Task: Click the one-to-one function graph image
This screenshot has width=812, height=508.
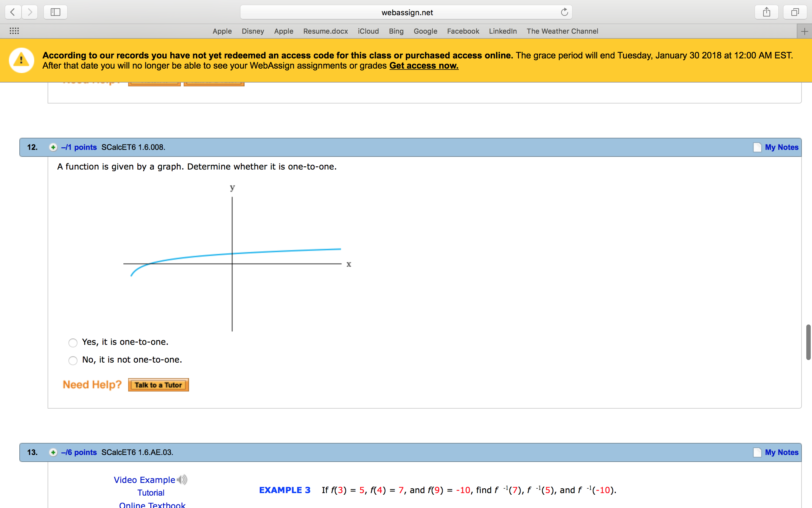Action: (237, 257)
